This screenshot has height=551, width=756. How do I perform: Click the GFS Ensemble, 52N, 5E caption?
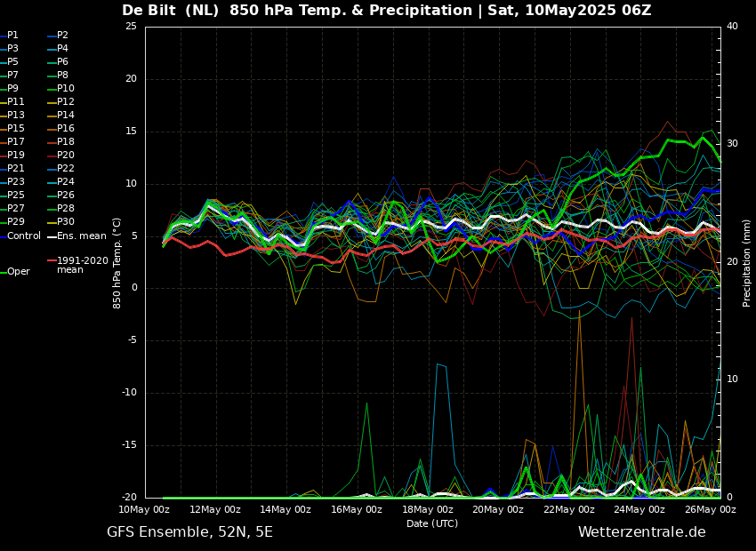(x=189, y=532)
